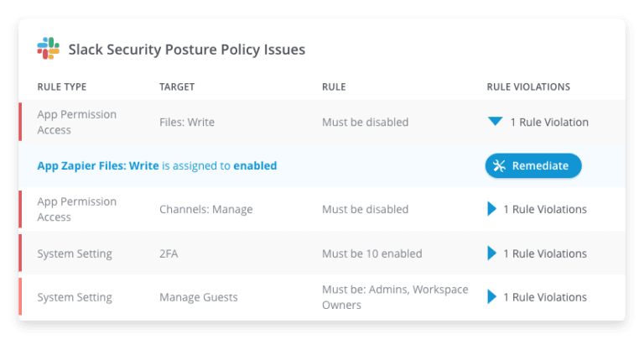Collapse the Files: Write rule violation arrow
This screenshot has height=340, width=644.
[x=495, y=122]
